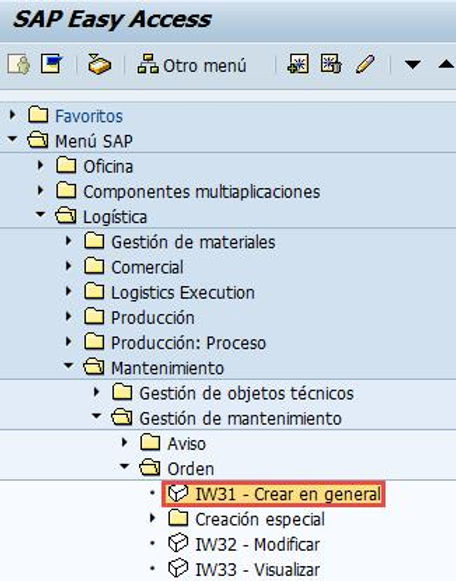Click the IW33 transaction cube icon

click(x=178, y=569)
